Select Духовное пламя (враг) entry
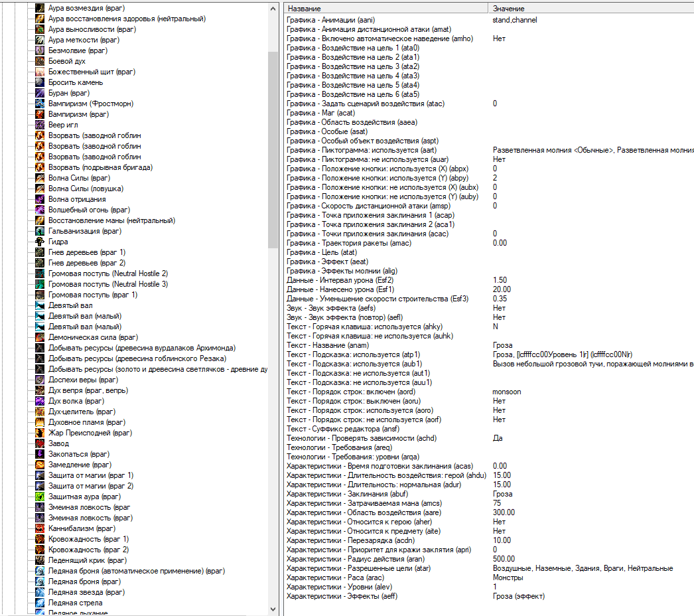 tap(87, 422)
